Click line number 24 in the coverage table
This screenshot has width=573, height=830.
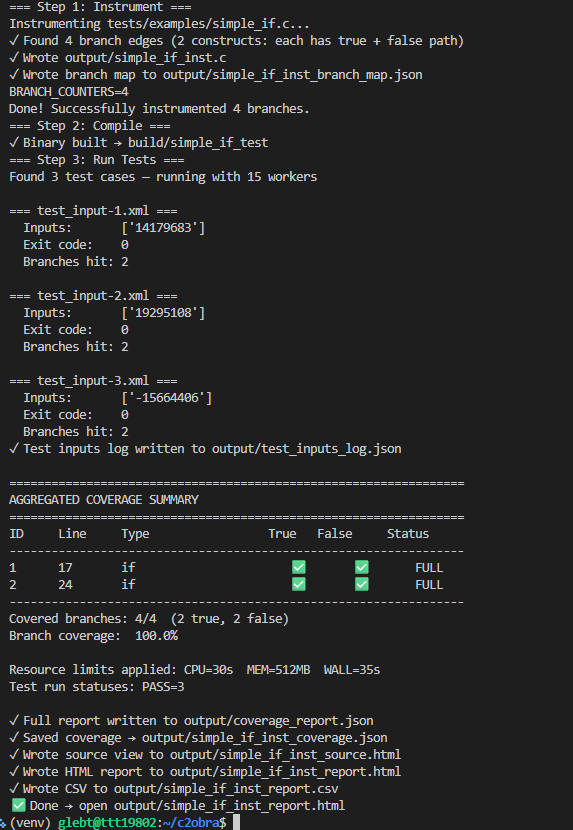pos(65,584)
